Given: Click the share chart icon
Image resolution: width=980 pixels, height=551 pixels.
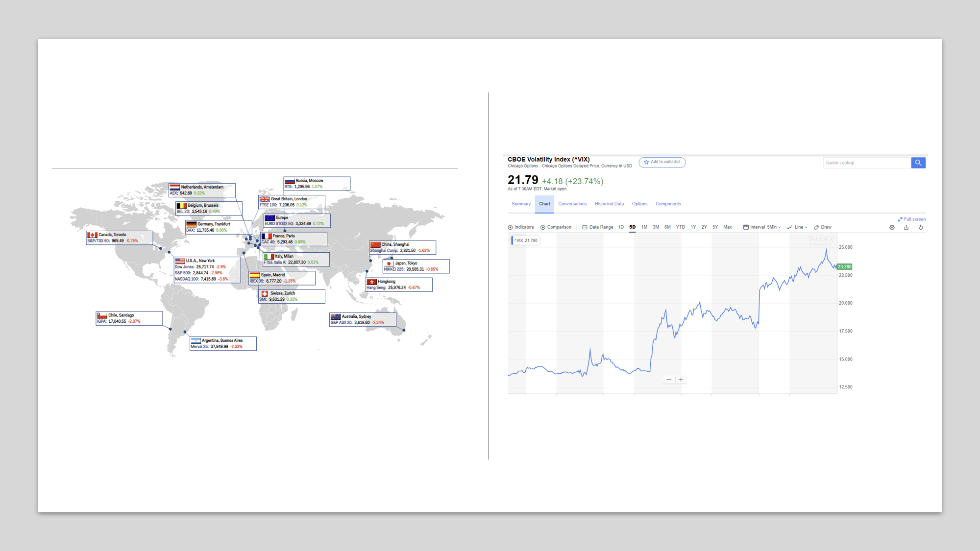Looking at the screenshot, I should tap(906, 227).
